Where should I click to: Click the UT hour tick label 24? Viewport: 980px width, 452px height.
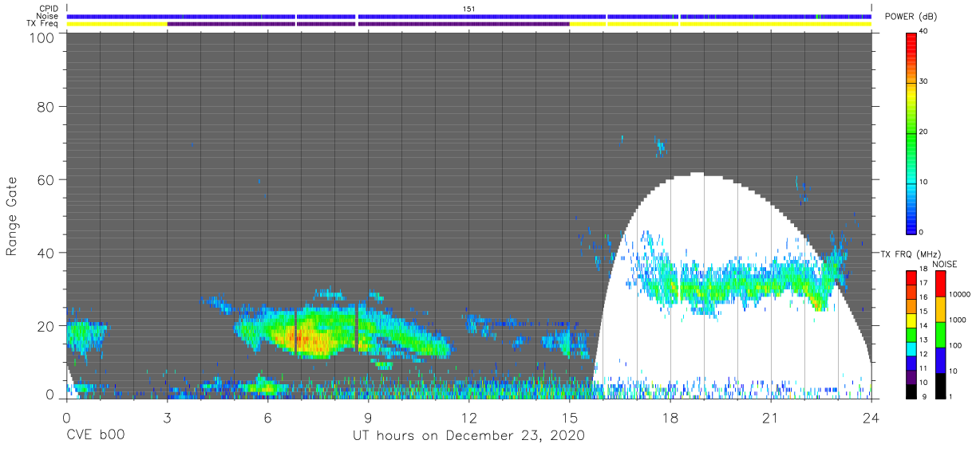pyautogui.click(x=871, y=418)
